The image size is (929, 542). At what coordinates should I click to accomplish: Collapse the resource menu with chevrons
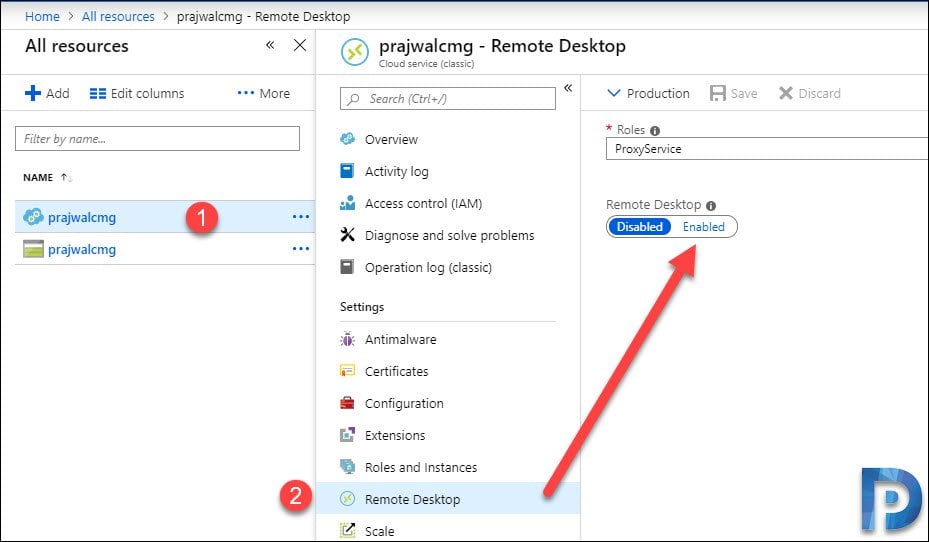point(568,88)
